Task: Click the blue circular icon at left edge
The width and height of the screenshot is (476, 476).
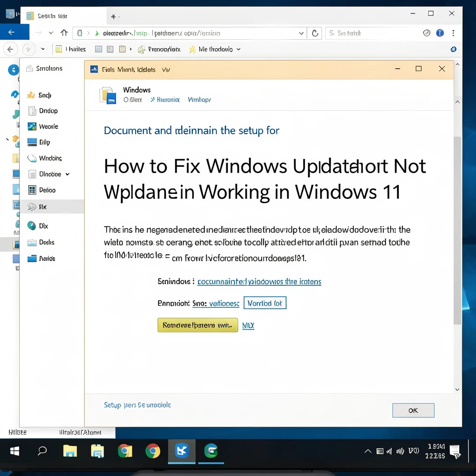Action: (13, 70)
